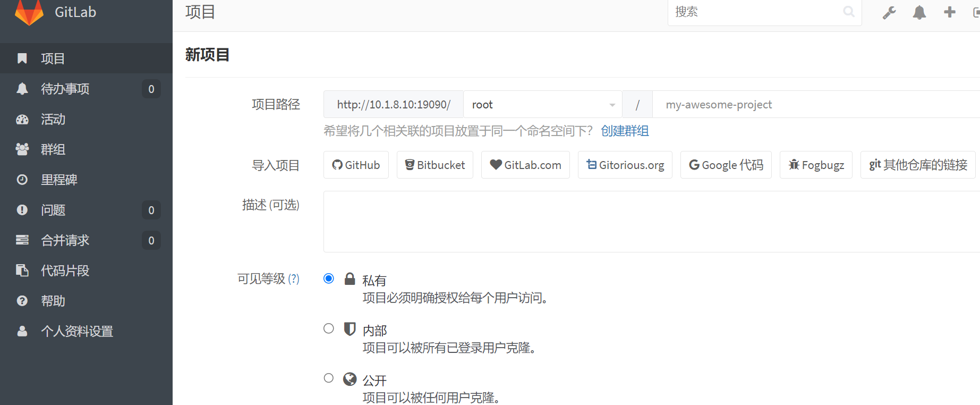
Task: Open 待办事项 in the sidebar
Action: pyautogui.click(x=86, y=89)
